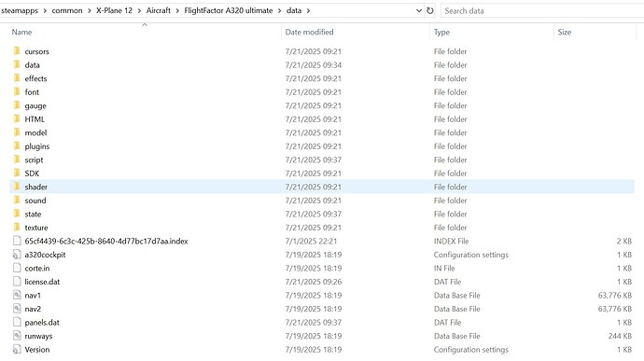Click the a320cockpit configuration file icon
The width and height of the screenshot is (644, 361).
[x=17, y=255]
